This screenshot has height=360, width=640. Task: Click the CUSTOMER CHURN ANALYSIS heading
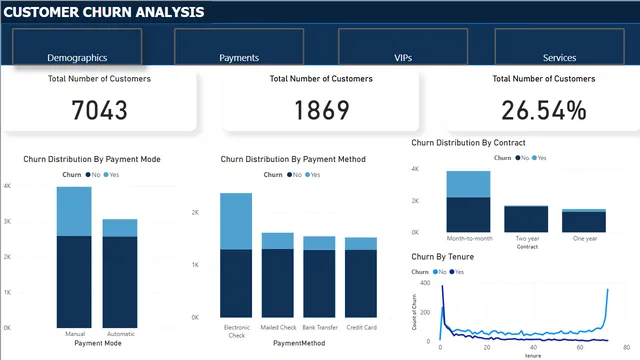[104, 12]
